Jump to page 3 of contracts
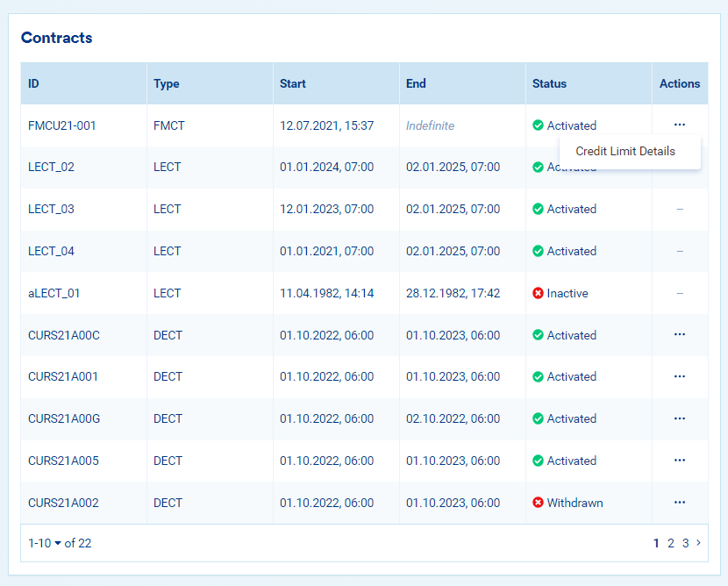 coord(685,543)
